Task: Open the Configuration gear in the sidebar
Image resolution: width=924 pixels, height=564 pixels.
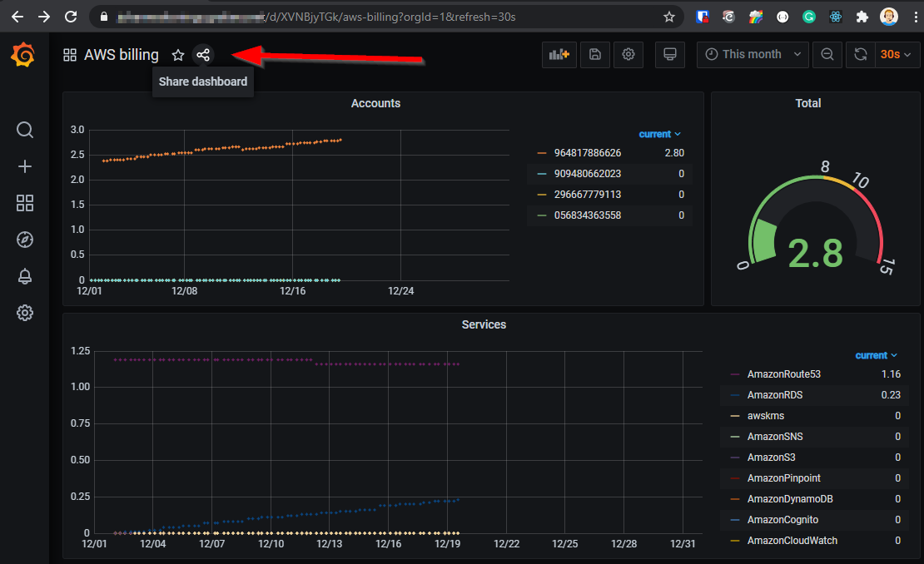Action: click(x=25, y=313)
